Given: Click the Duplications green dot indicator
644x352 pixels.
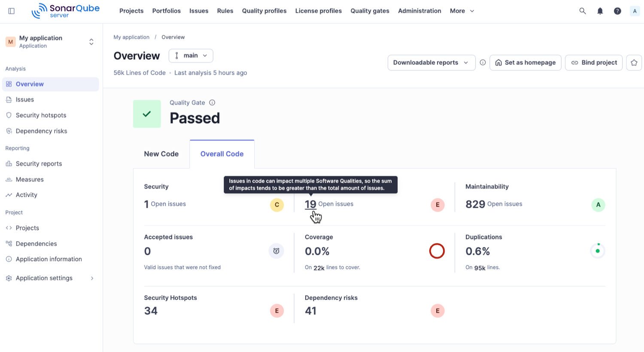Looking at the screenshot, I should tap(598, 251).
